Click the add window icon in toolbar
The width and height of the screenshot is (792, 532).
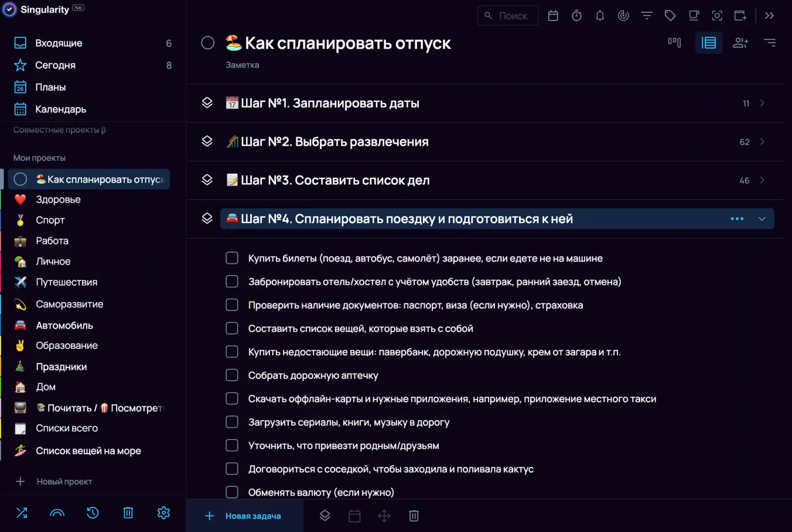(x=740, y=16)
